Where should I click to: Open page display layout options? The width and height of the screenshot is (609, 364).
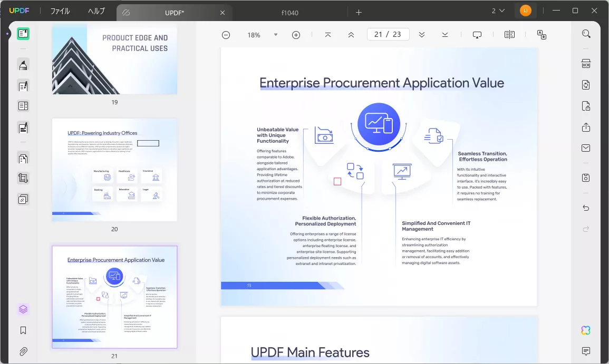(x=509, y=35)
